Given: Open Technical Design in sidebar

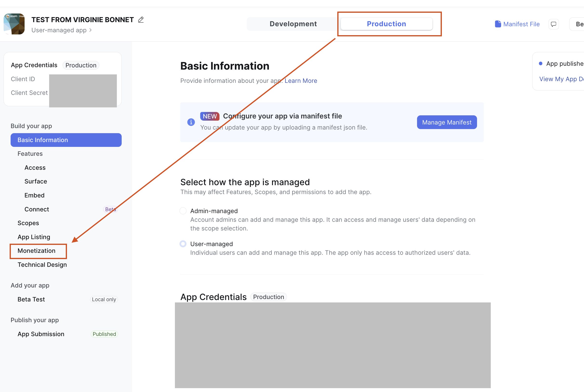Looking at the screenshot, I should point(42,264).
